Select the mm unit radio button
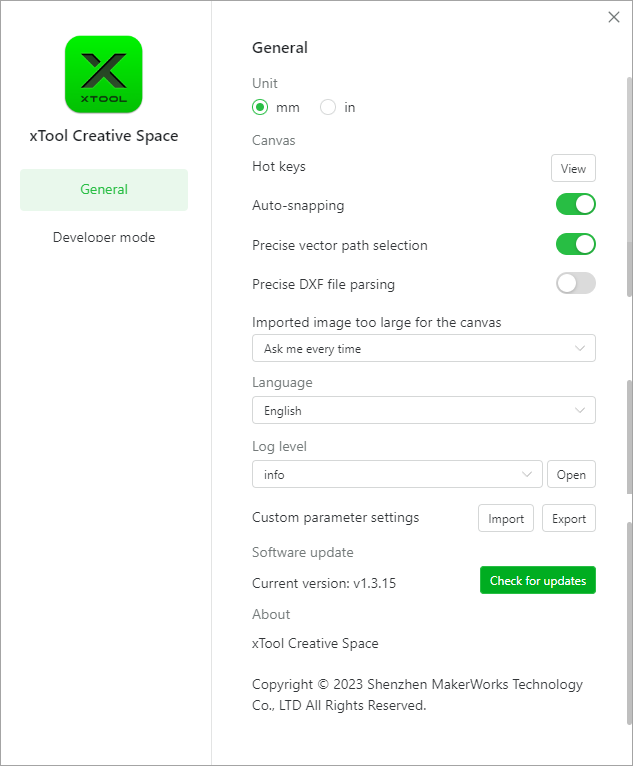633x766 pixels. pyautogui.click(x=260, y=107)
